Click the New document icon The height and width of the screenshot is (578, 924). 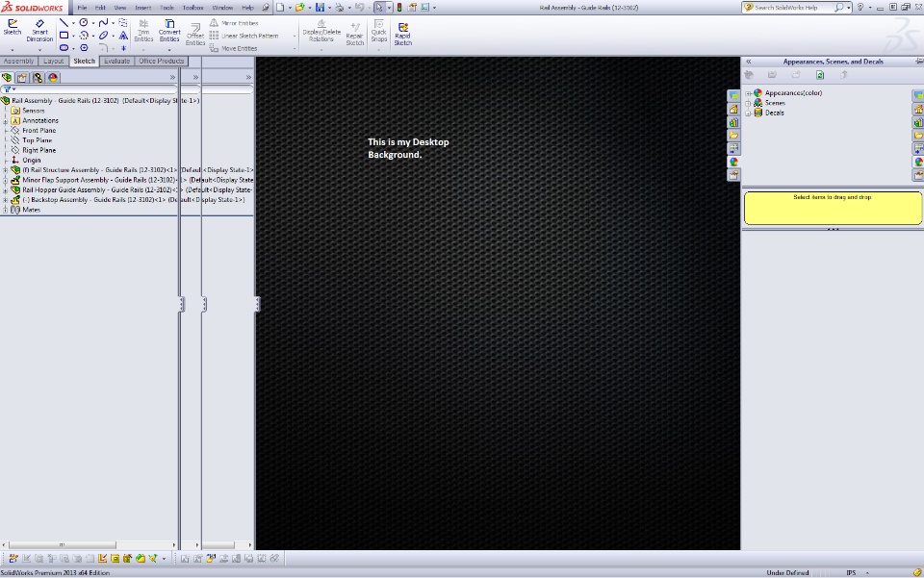[280, 7]
